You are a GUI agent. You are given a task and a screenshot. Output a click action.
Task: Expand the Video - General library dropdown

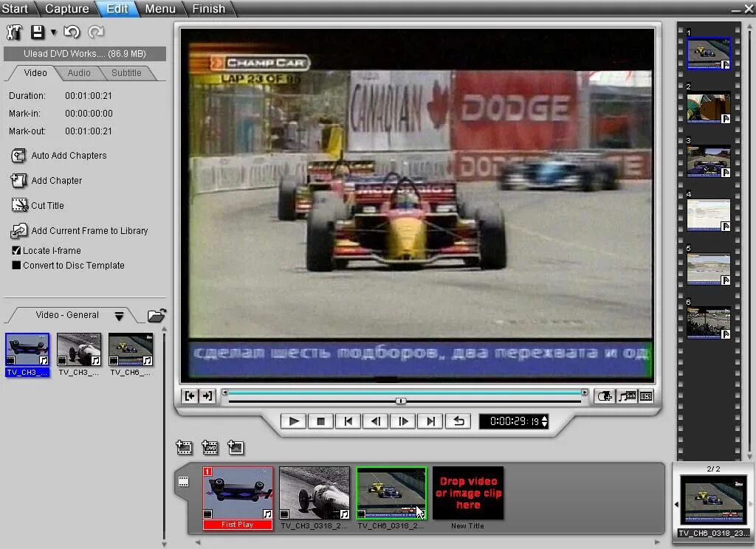coord(119,317)
